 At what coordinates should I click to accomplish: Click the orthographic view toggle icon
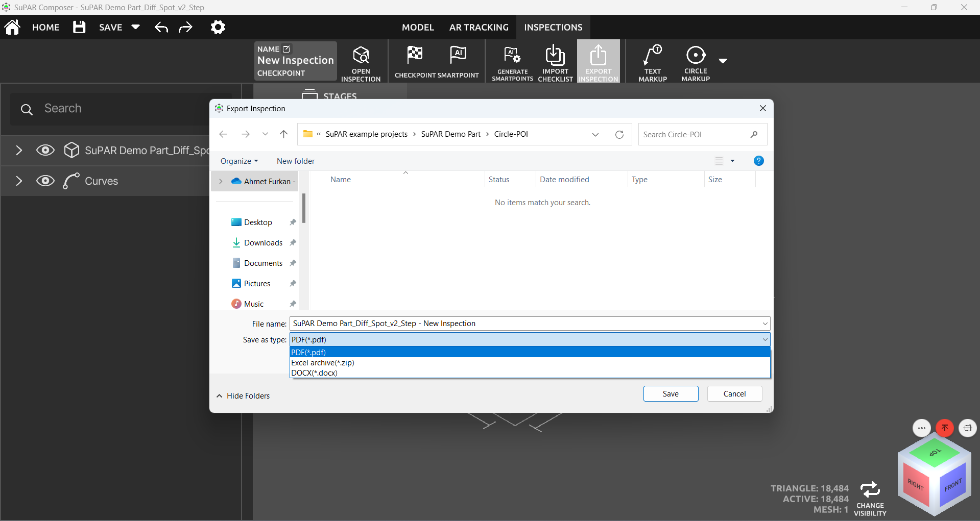tap(968, 428)
